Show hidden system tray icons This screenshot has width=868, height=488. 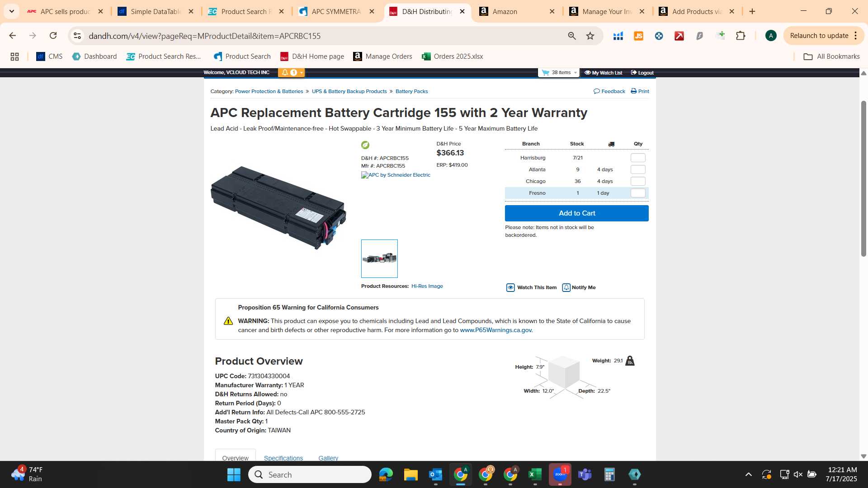pos(749,474)
